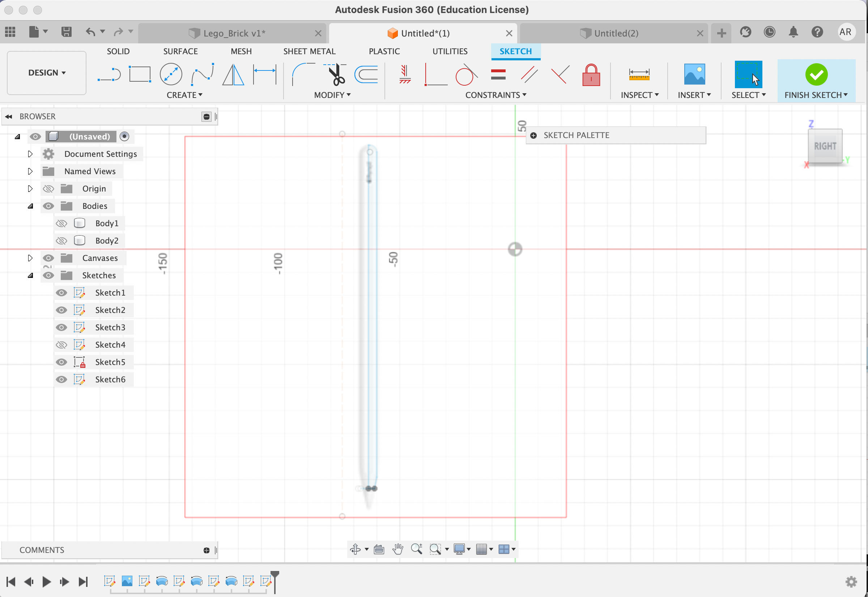Activate the (Unsaved) component radio button
This screenshot has width=868, height=597.
(124, 136)
